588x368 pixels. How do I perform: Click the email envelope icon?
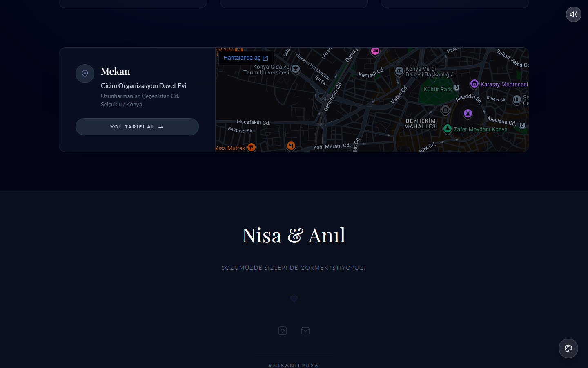pyautogui.click(x=305, y=331)
